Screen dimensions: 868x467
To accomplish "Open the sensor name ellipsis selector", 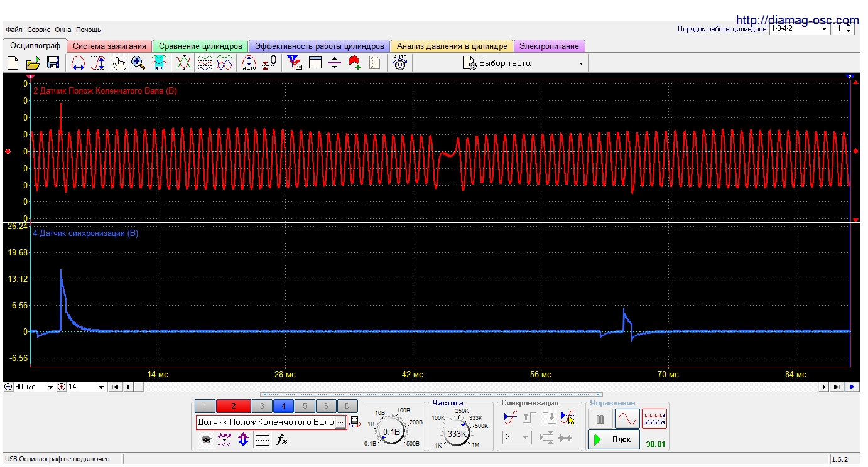I will tap(340, 422).
